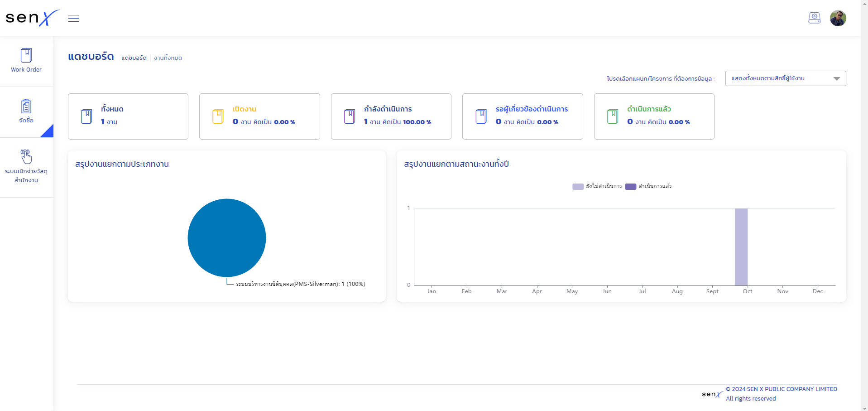Toggle the ดำเนินการแล้ว legend series
Viewport: 868px width, 411px height.
[649, 186]
